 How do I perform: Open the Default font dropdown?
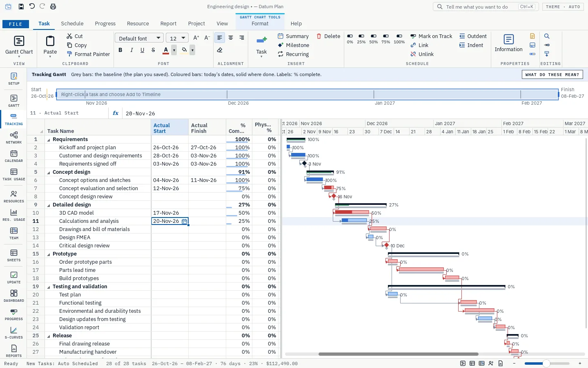pyautogui.click(x=139, y=38)
